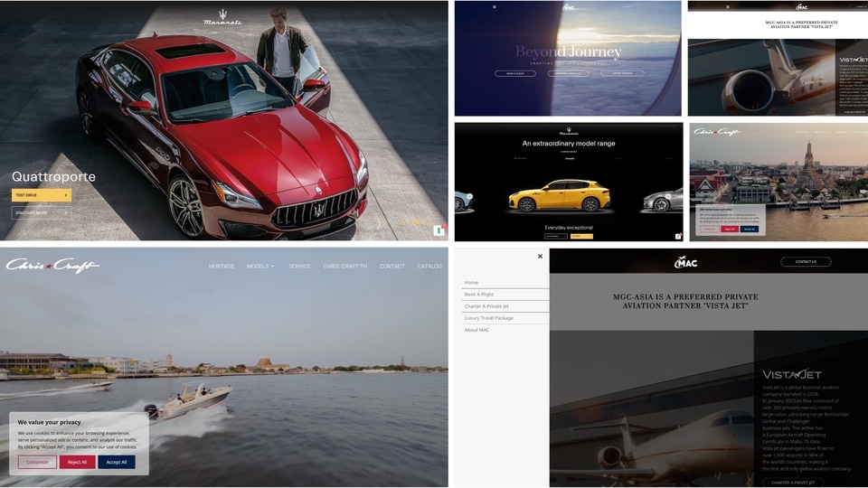
Task: Click Customize in the large privacy popup
Action: tap(37, 462)
